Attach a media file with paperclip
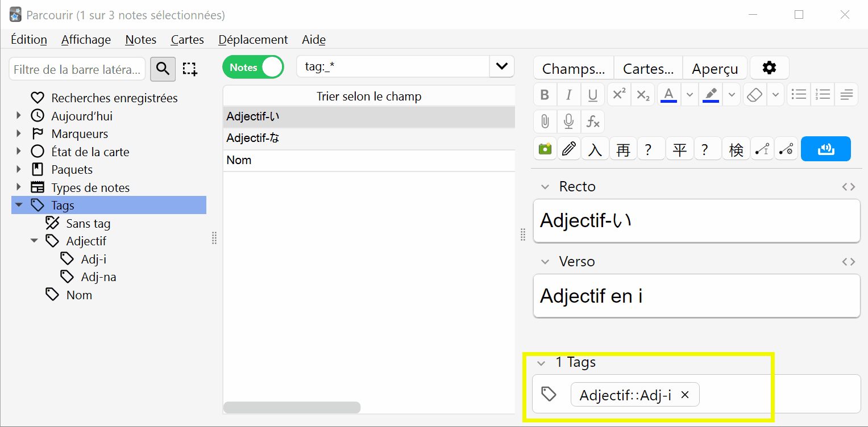Screen dimensions: 868x427 [x=545, y=122]
